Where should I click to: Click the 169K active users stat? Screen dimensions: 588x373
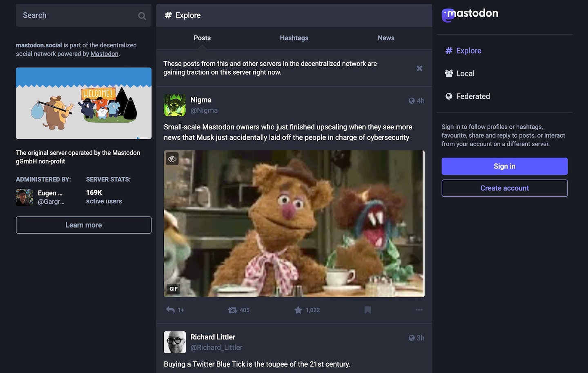click(104, 197)
